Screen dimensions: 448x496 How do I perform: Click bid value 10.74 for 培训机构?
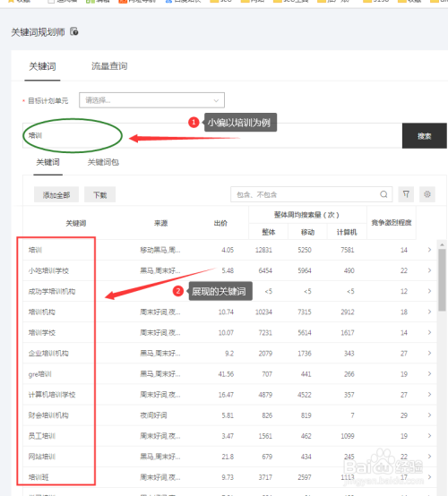[226, 312]
